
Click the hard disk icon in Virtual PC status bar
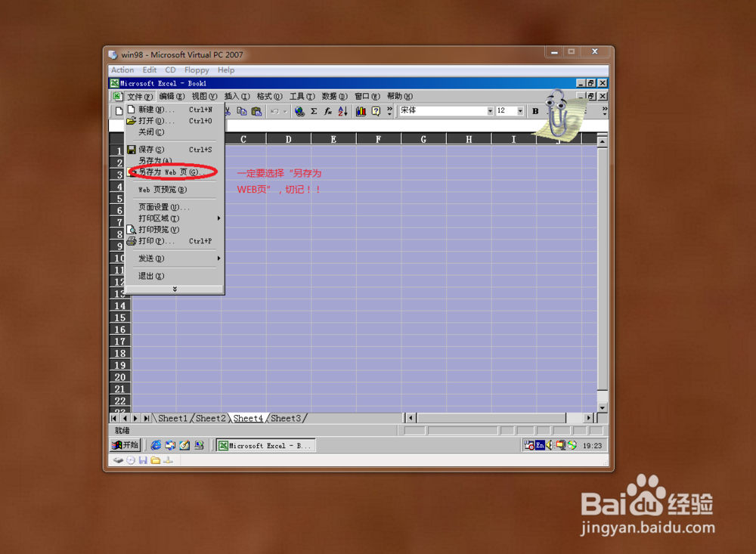tap(118, 460)
